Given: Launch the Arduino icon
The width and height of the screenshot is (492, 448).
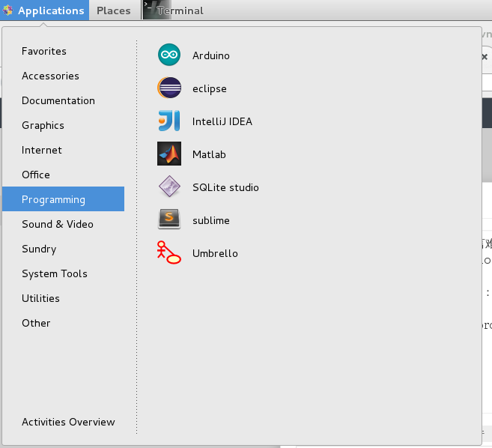Looking at the screenshot, I should pyautogui.click(x=169, y=55).
